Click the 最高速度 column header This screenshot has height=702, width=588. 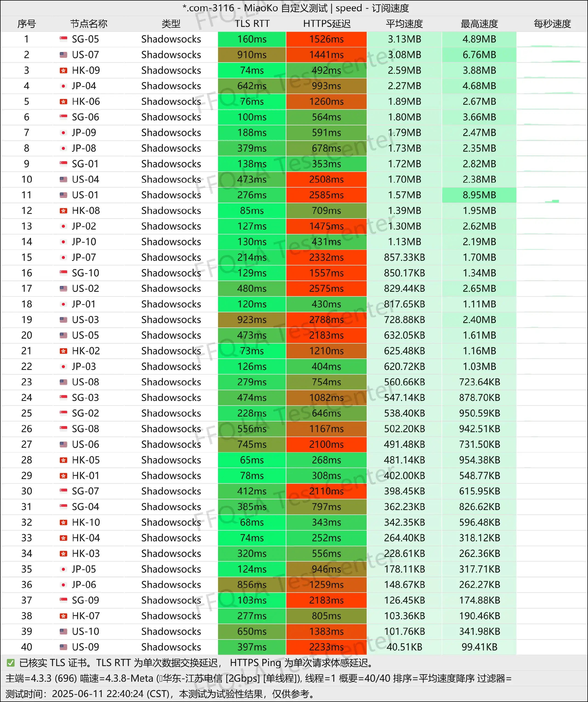click(x=479, y=24)
